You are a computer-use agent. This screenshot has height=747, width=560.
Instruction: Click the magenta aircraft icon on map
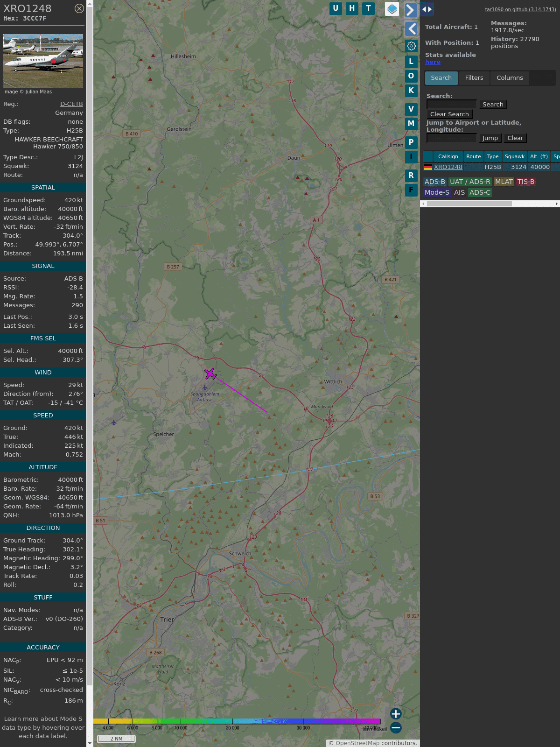click(210, 373)
